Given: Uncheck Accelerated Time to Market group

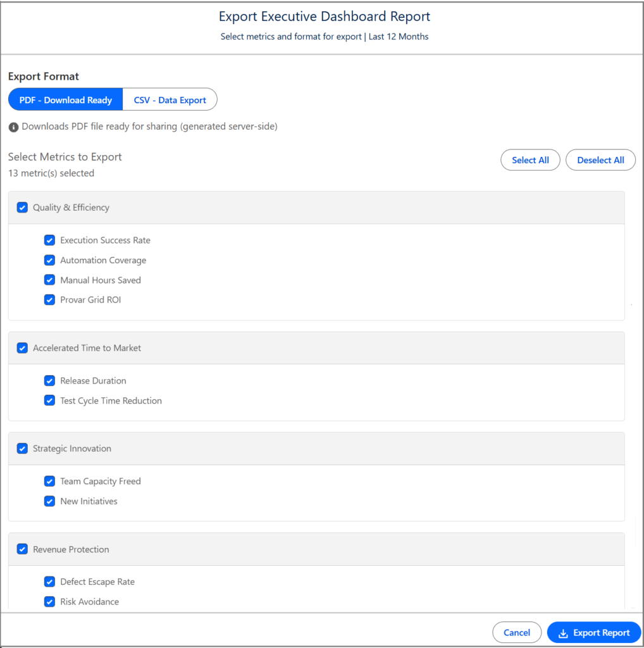Looking at the screenshot, I should pos(22,348).
